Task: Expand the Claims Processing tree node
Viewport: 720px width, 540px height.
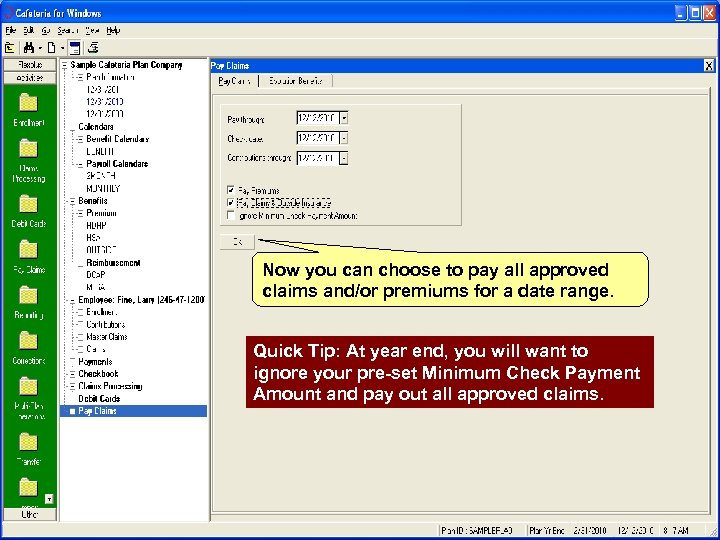Action: [73, 387]
